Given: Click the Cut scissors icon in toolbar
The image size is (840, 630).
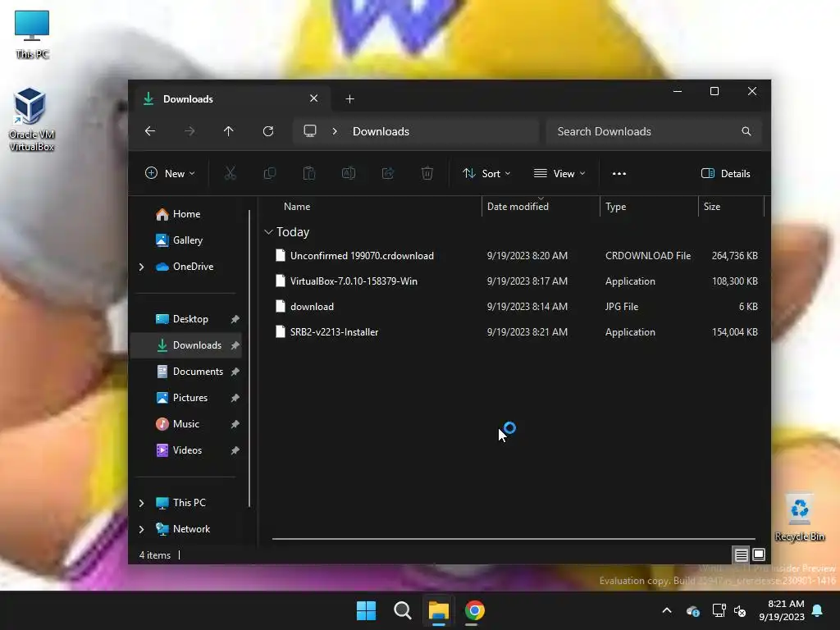Looking at the screenshot, I should (231, 174).
